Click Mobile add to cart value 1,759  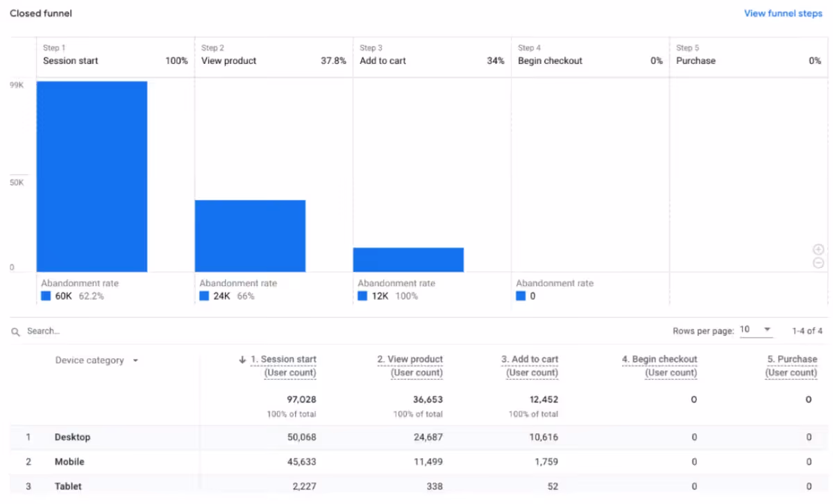(546, 462)
